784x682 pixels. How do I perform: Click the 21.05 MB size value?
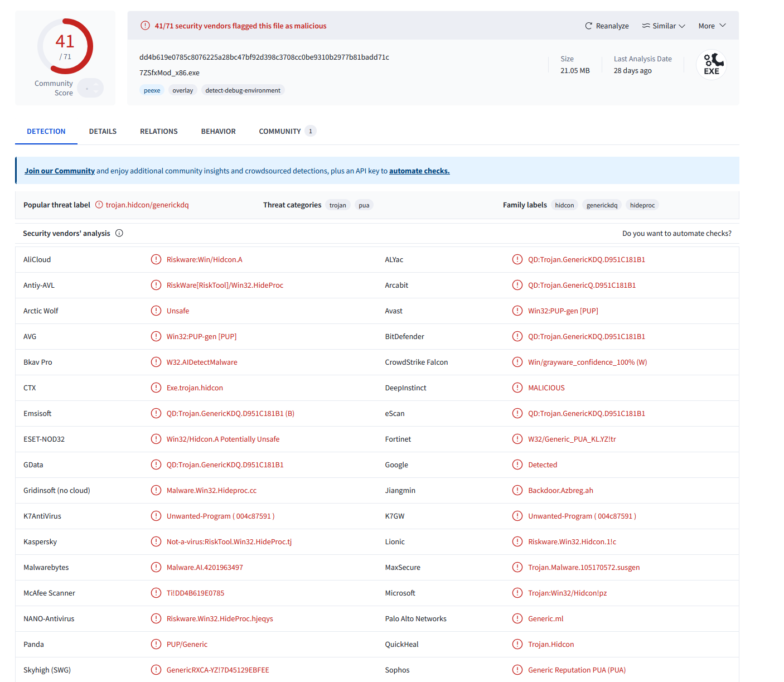(x=575, y=71)
